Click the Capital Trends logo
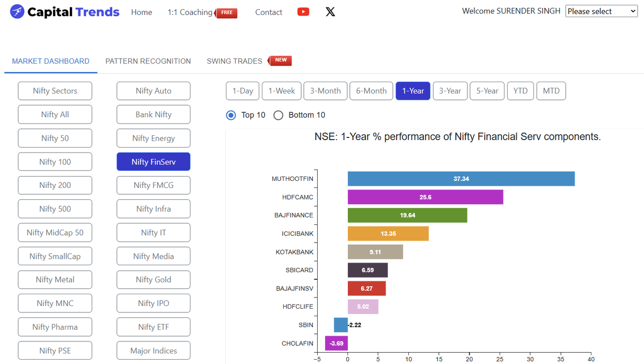Image resolution: width=644 pixels, height=364 pixels. [x=65, y=11]
